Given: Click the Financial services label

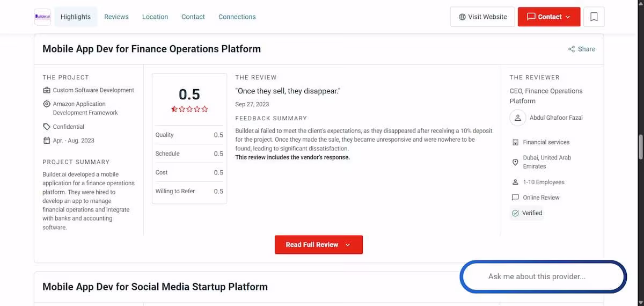Looking at the screenshot, I should [x=546, y=142].
